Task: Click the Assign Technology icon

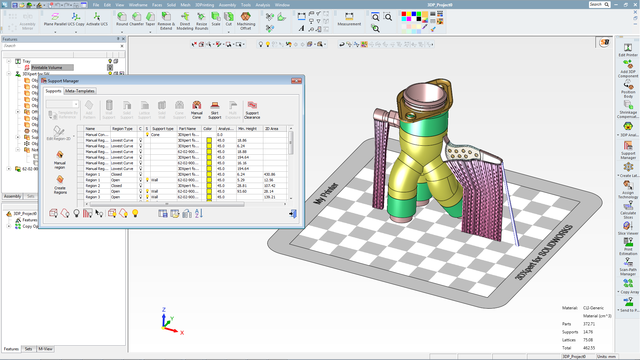Action: (x=628, y=190)
